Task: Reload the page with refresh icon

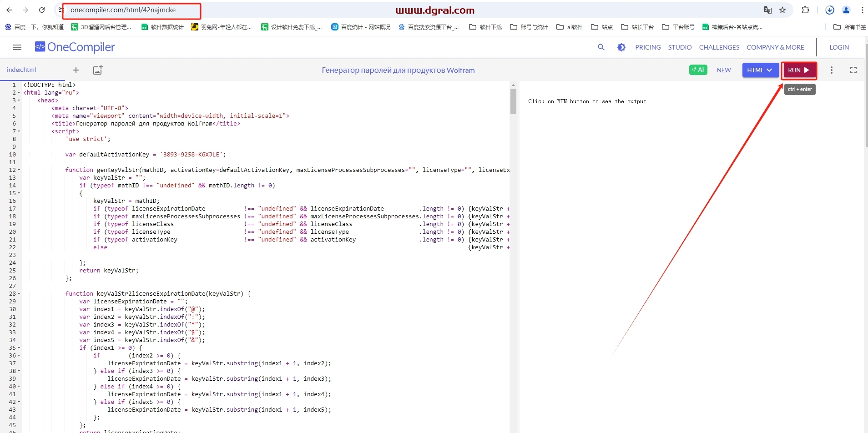Action: pyautogui.click(x=42, y=10)
